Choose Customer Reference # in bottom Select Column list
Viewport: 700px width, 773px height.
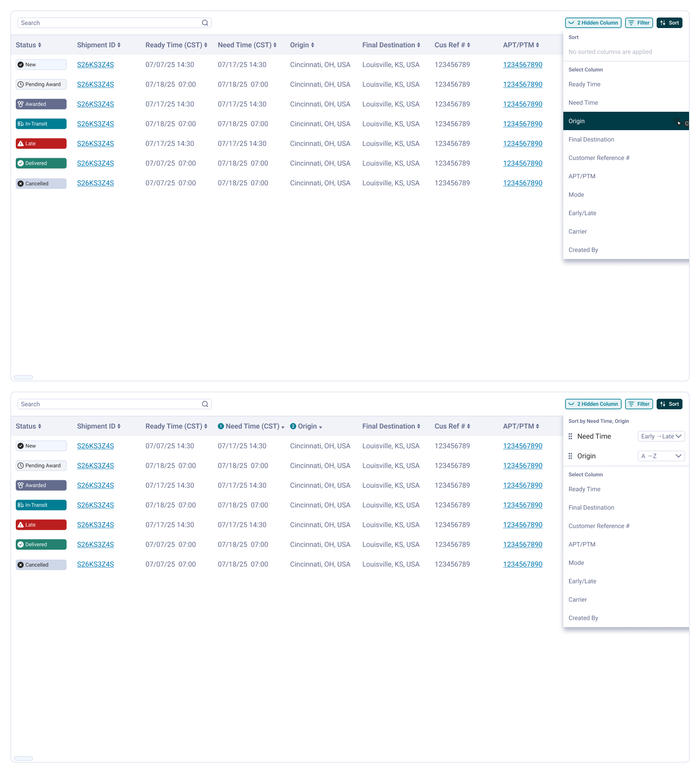[x=599, y=526]
